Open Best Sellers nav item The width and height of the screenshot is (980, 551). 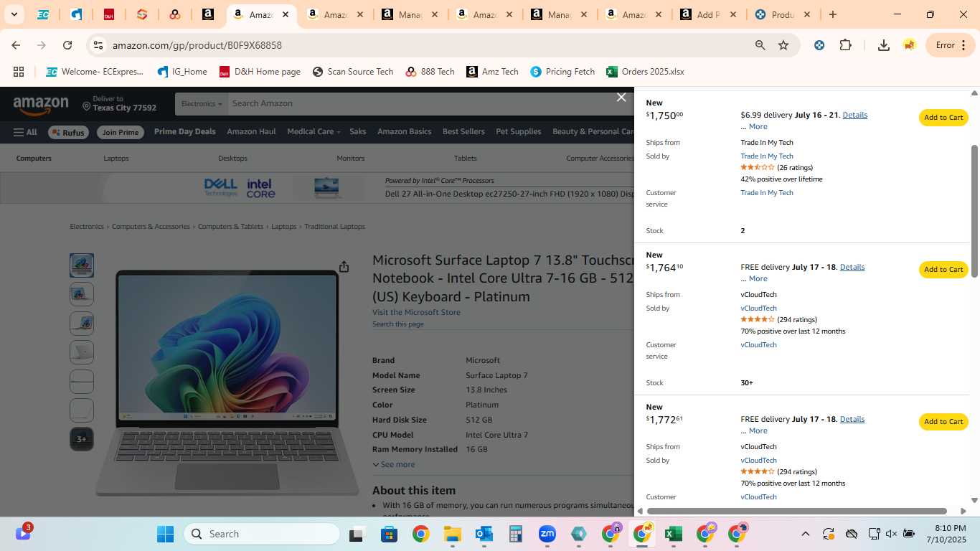tap(463, 132)
